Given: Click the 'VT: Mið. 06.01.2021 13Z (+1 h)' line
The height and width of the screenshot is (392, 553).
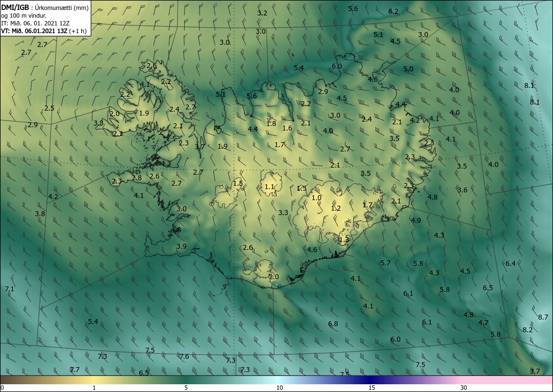Looking at the screenshot, I should [x=44, y=30].
